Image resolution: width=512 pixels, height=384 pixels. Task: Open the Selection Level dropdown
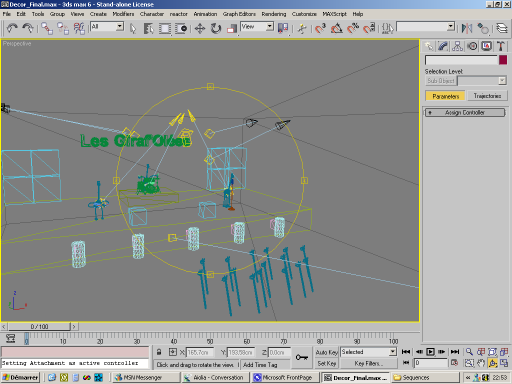point(502,81)
